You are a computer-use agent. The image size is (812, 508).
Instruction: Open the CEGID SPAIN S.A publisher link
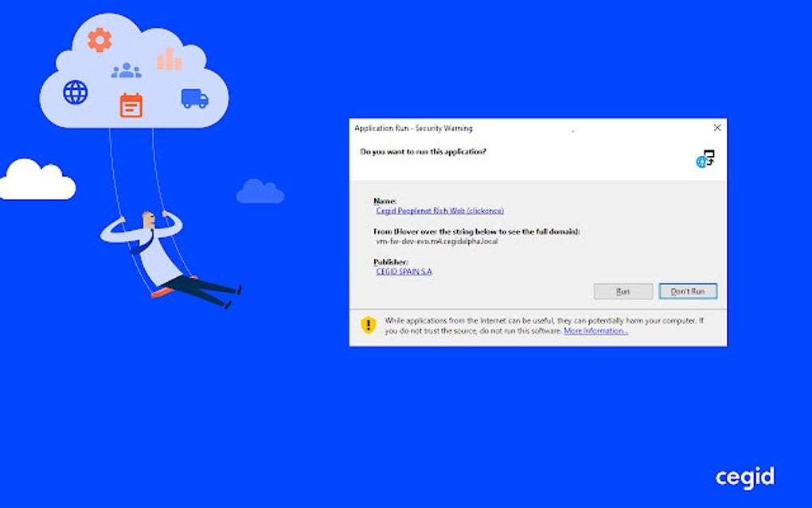pyautogui.click(x=403, y=271)
